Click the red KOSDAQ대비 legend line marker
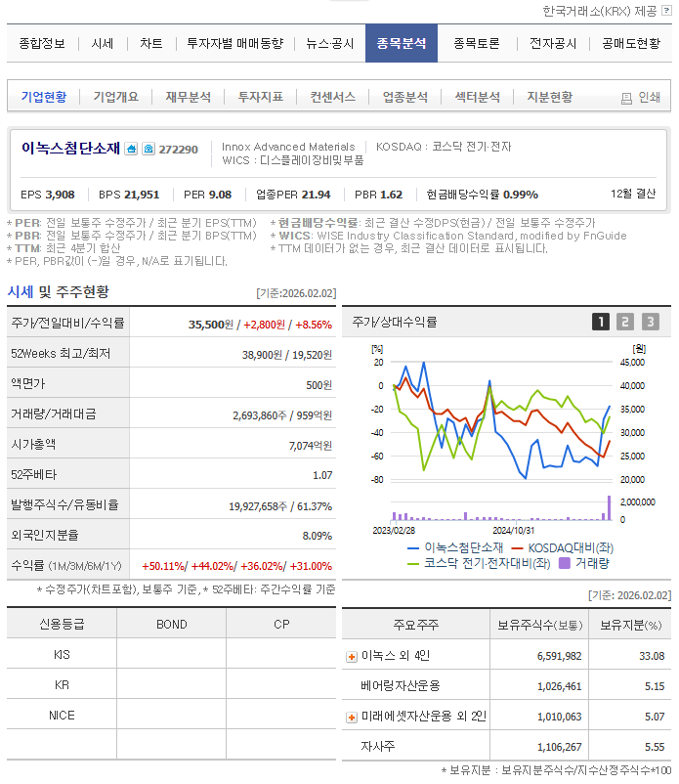This screenshot has width=679, height=784. tap(517, 548)
